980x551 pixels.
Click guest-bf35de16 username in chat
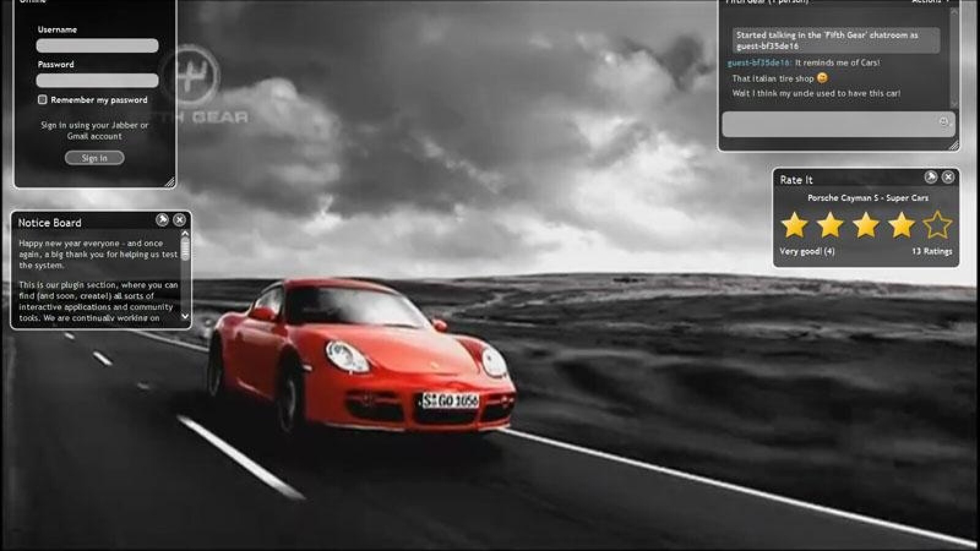coord(759,63)
